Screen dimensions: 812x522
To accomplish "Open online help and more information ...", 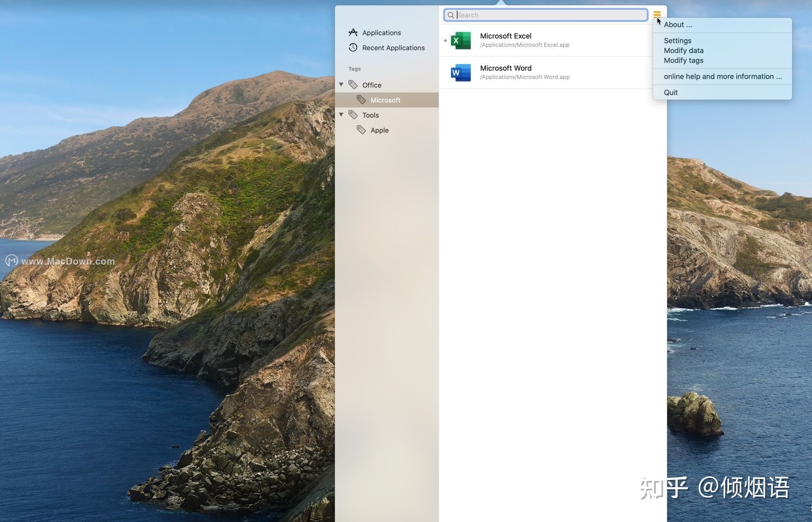I will click(723, 76).
